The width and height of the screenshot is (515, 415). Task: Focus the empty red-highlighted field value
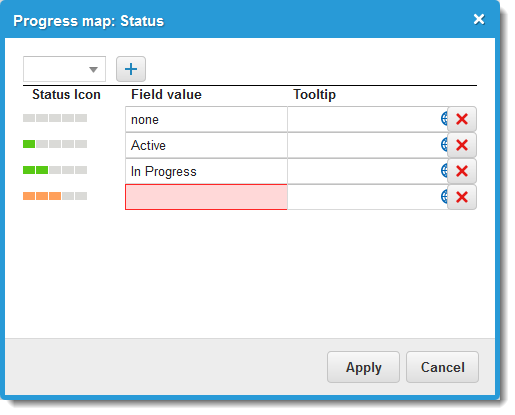206,197
